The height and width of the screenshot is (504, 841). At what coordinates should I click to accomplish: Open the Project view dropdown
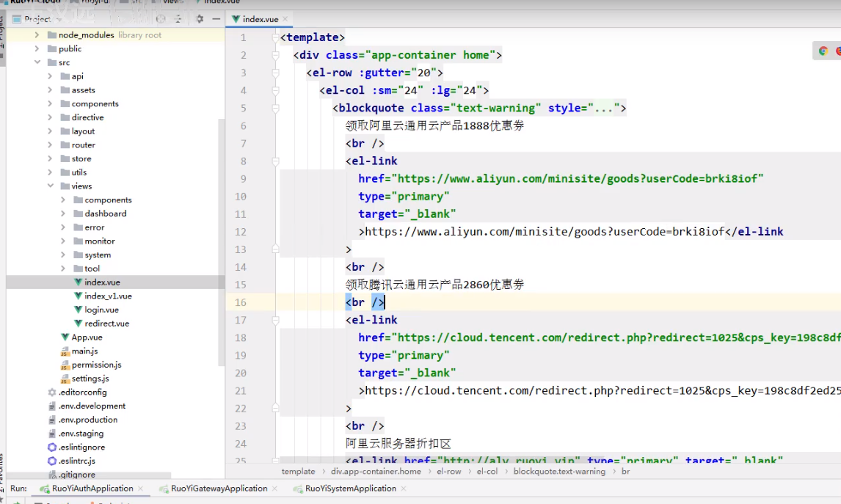[59, 19]
